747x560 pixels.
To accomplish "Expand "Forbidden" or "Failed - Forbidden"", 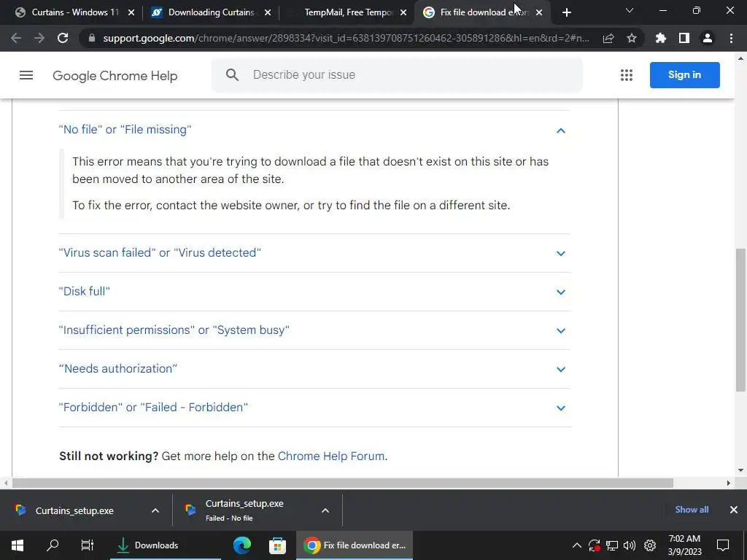I will [314, 407].
